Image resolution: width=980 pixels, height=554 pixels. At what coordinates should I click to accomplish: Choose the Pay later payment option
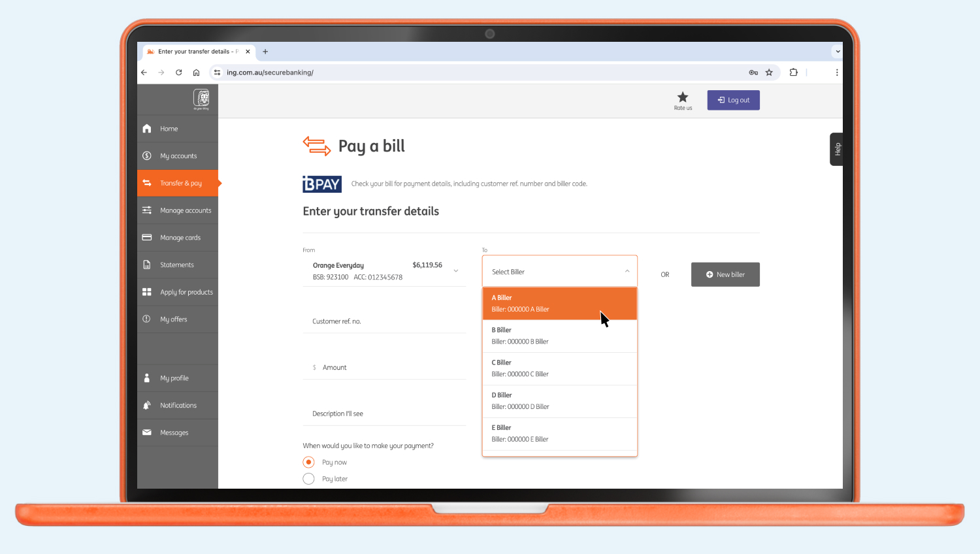click(308, 478)
